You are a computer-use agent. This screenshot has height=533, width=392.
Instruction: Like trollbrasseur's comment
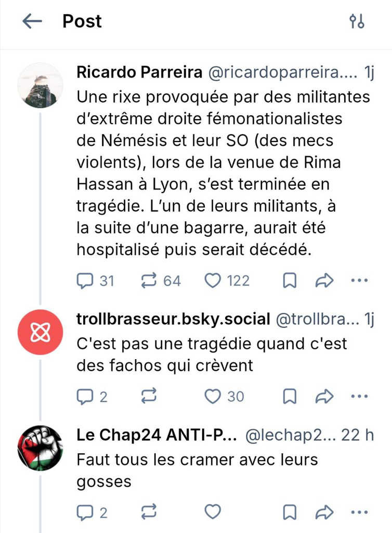(213, 397)
